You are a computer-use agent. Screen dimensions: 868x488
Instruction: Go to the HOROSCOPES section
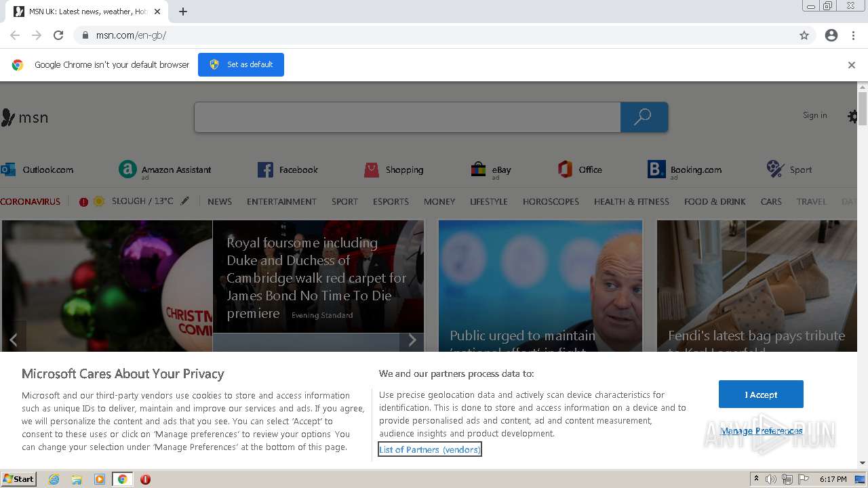[x=551, y=201]
